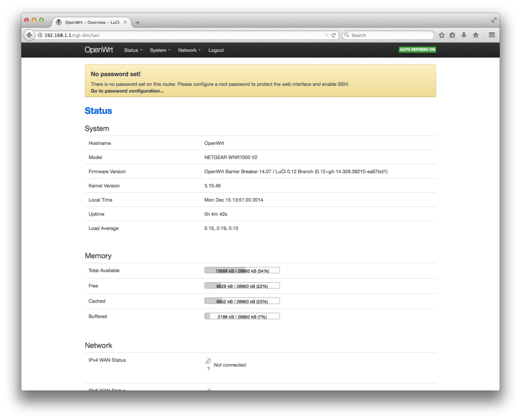Click the expand arrows at top right

coord(493,21)
